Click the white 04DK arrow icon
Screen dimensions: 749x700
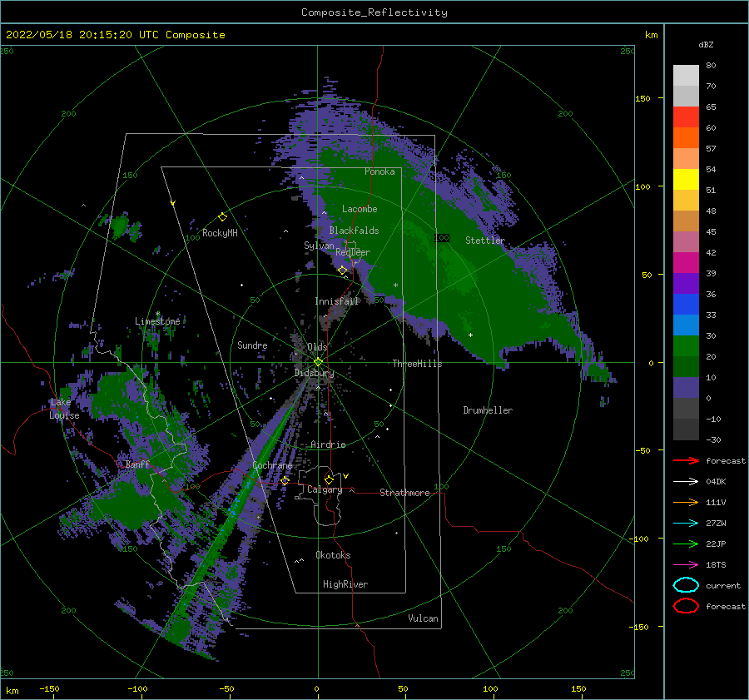tap(686, 481)
